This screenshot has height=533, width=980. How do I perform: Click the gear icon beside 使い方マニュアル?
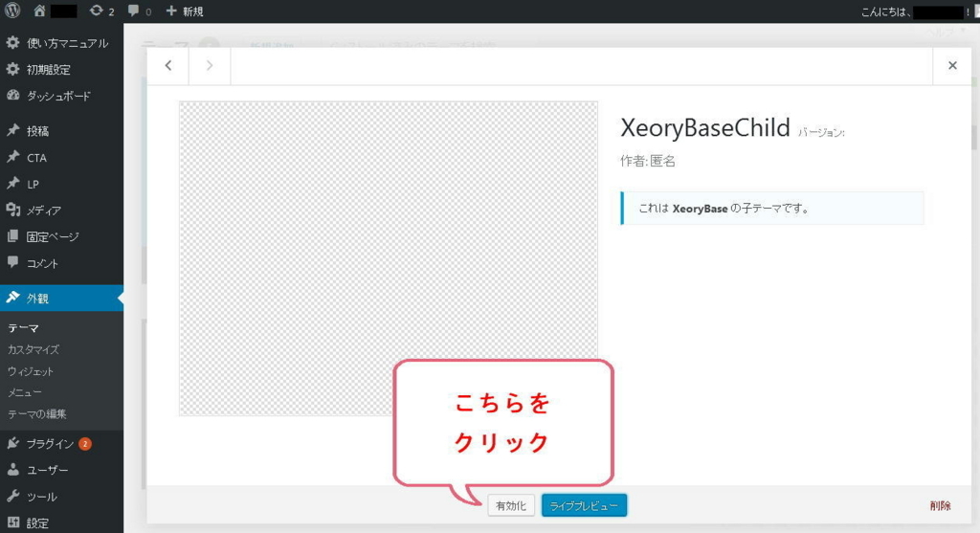12,42
